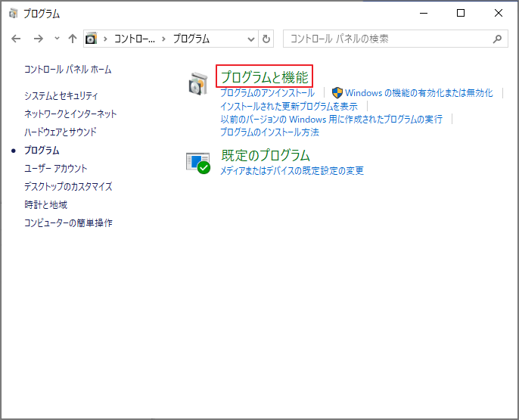Image resolution: width=519 pixels, height=420 pixels.
Task: Open 既定のプログラム heading
Action: pos(266,155)
